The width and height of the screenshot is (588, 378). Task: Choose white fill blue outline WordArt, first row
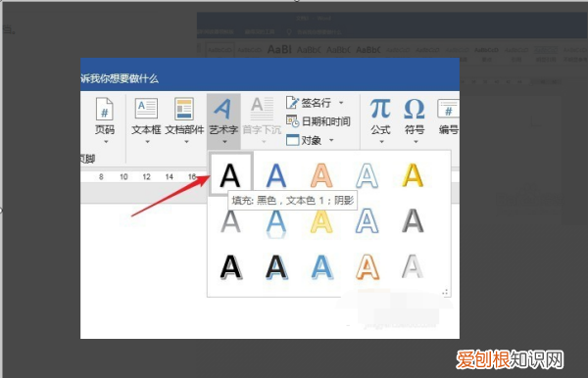click(367, 175)
